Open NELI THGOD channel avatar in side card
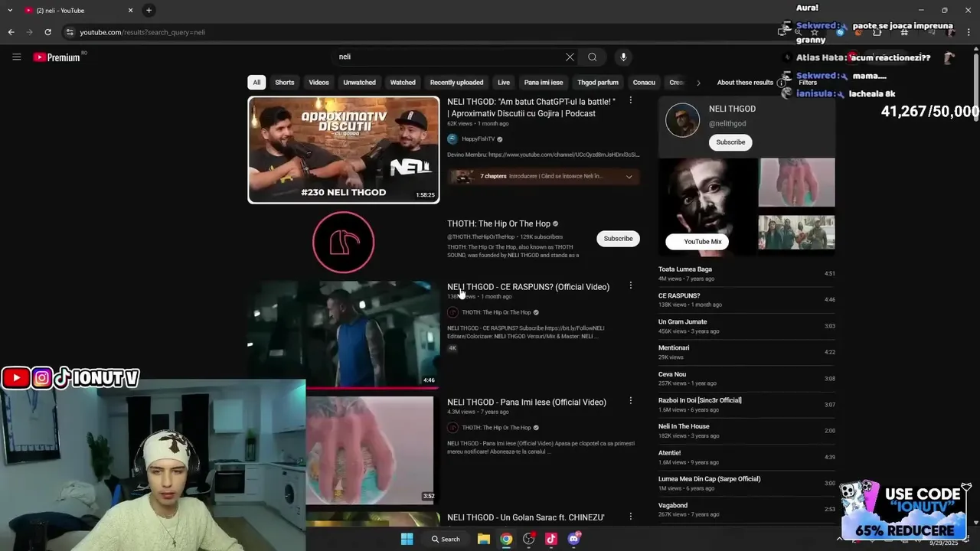The image size is (980, 551). 682,120
